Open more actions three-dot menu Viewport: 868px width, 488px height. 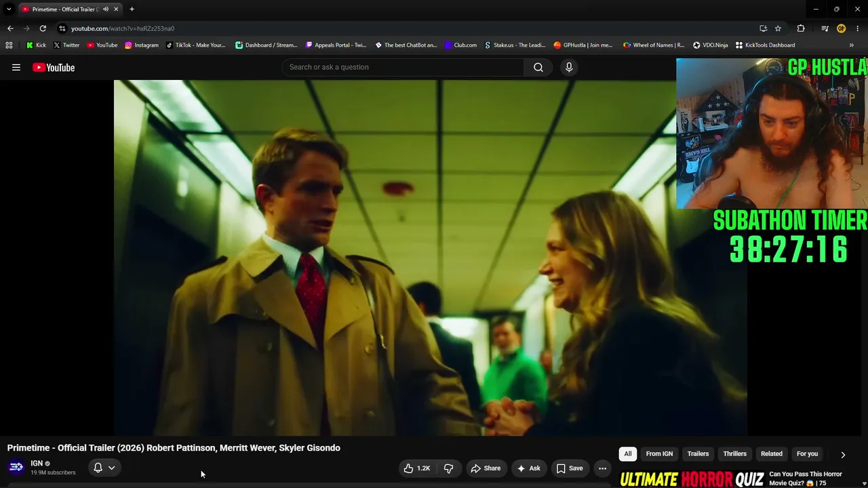pos(602,468)
